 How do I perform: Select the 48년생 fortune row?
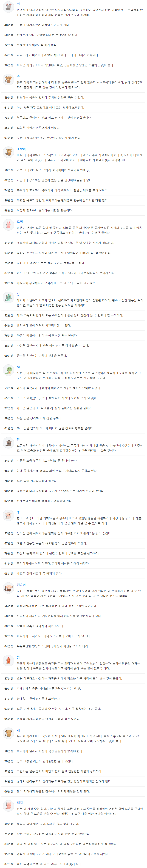(73, 25)
